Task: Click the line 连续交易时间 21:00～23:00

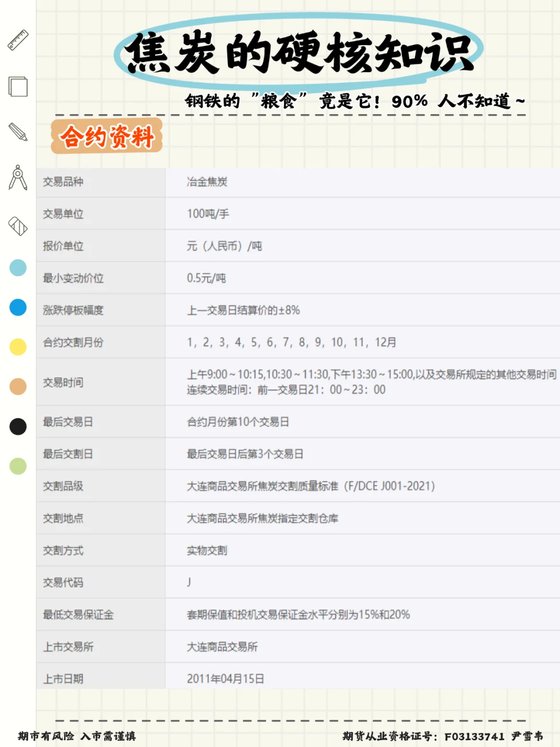Action: (x=286, y=390)
